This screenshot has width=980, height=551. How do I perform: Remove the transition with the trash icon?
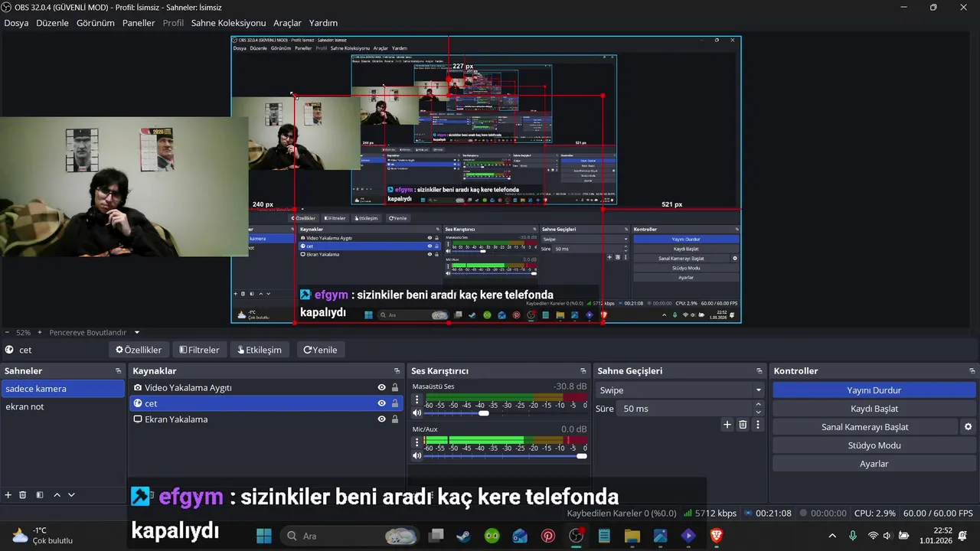[743, 425]
